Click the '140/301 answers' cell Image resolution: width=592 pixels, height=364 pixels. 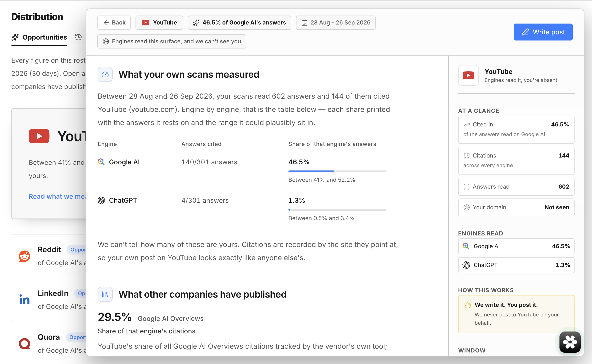coord(209,162)
